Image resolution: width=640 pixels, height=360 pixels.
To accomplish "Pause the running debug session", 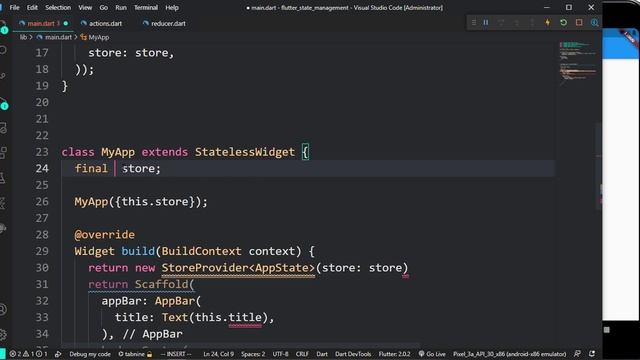I will tap(486, 22).
